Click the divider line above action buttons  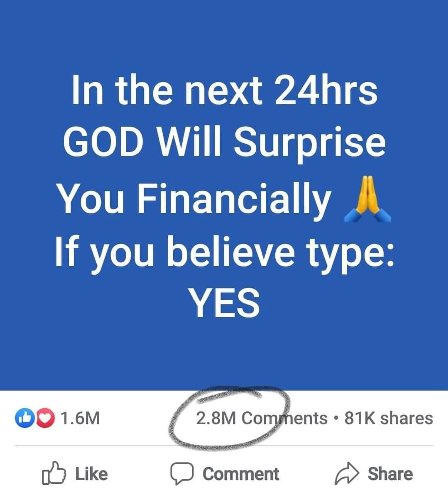click(x=224, y=446)
